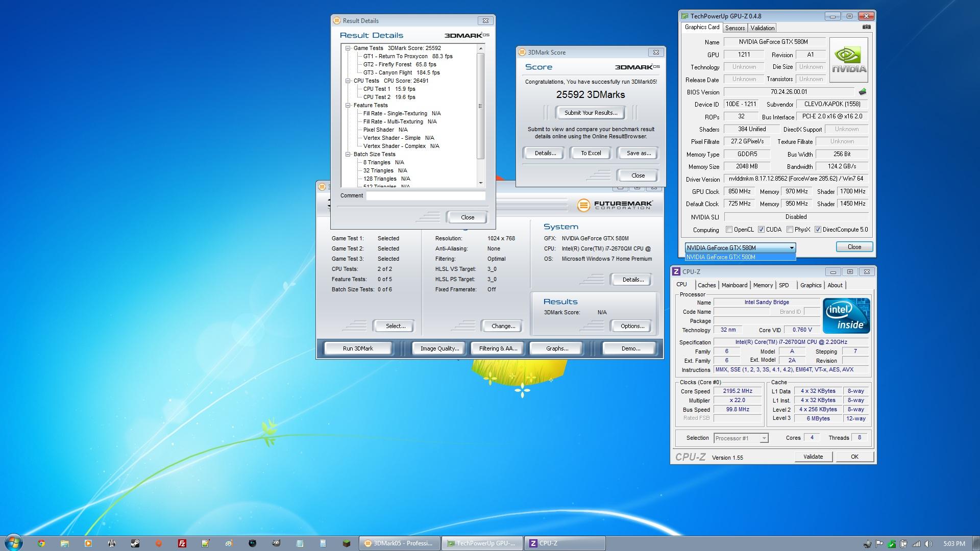Click the BIOS save chip icon in GPU-Z
Screen dimensions: 980x551
tap(863, 92)
